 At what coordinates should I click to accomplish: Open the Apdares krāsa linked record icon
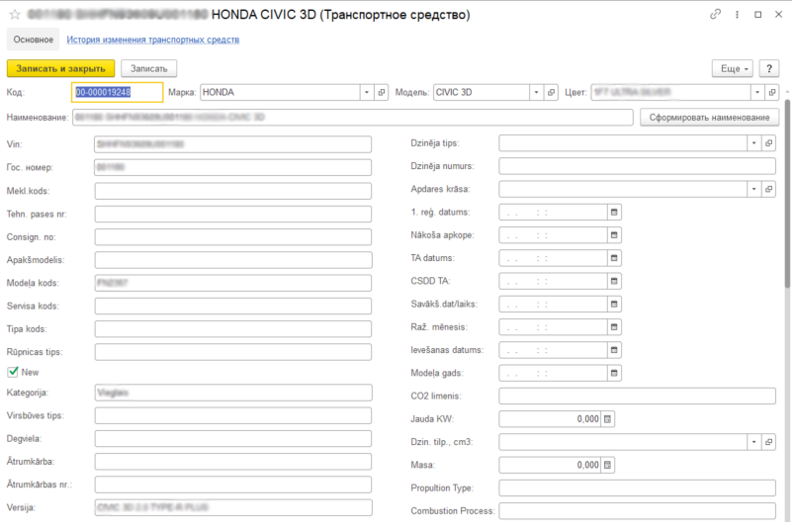768,189
